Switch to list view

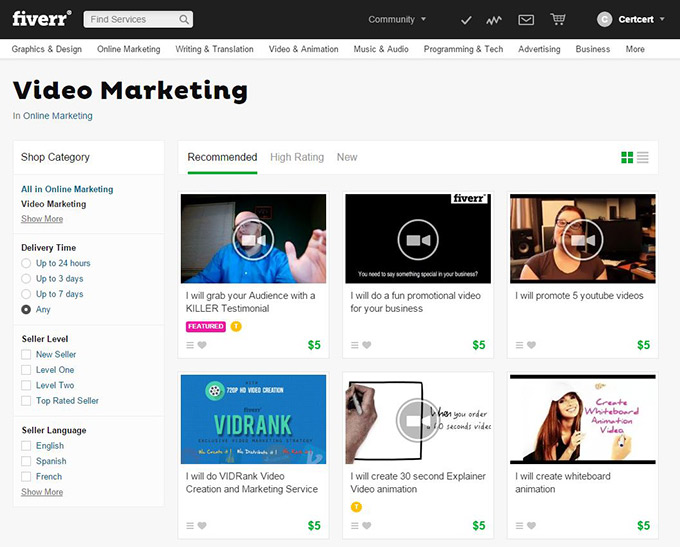click(x=643, y=157)
